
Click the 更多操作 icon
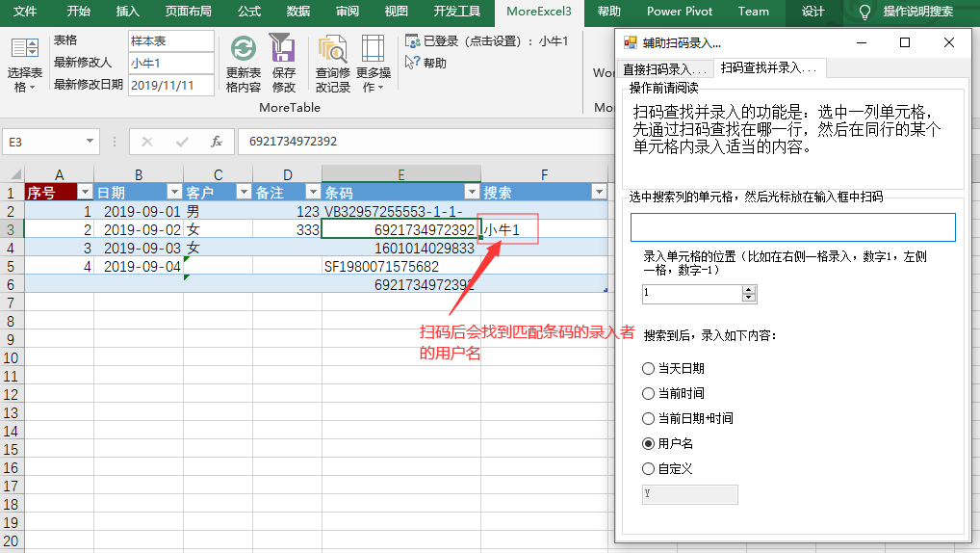pyautogui.click(x=373, y=49)
